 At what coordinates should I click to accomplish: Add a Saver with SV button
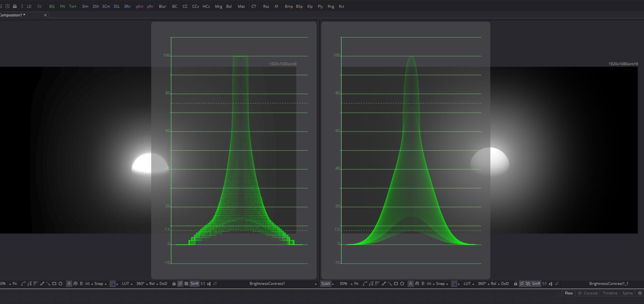click(x=40, y=6)
